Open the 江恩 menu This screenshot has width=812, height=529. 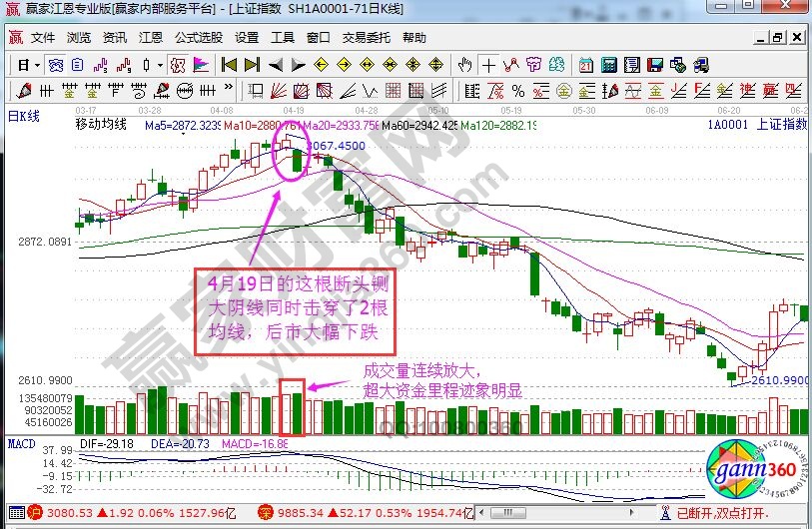click(x=151, y=38)
